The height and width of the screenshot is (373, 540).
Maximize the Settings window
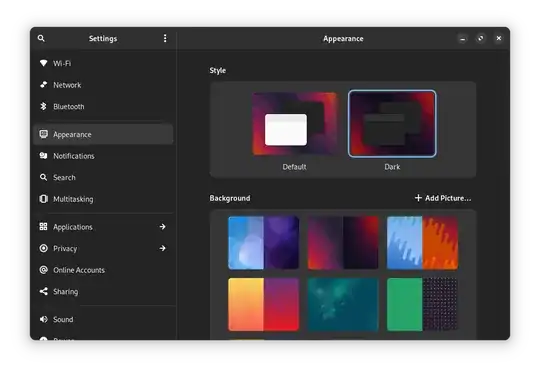pos(481,38)
